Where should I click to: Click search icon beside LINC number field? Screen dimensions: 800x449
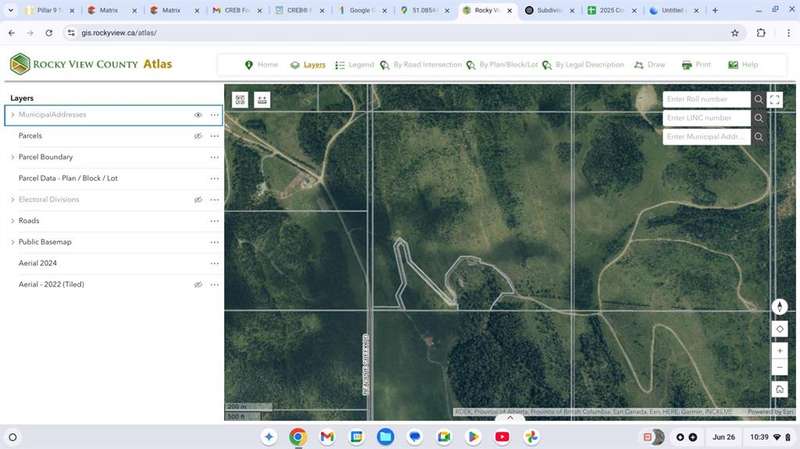click(759, 118)
